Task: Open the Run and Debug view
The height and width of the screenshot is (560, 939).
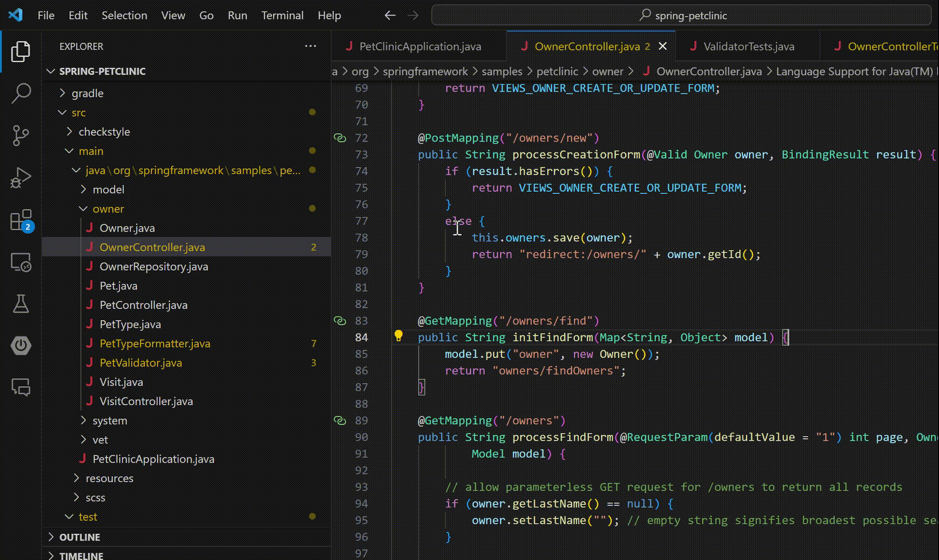Action: point(21,177)
